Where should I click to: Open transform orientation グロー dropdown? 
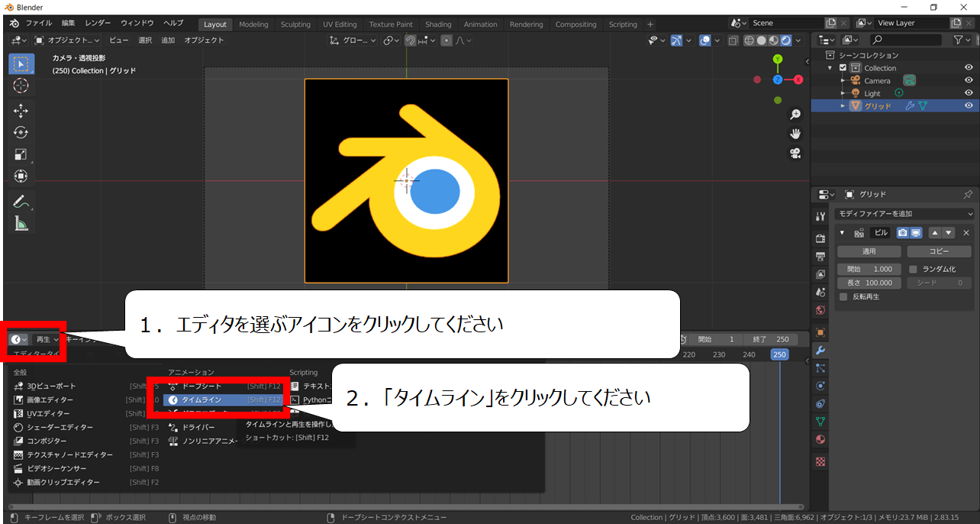coord(353,40)
